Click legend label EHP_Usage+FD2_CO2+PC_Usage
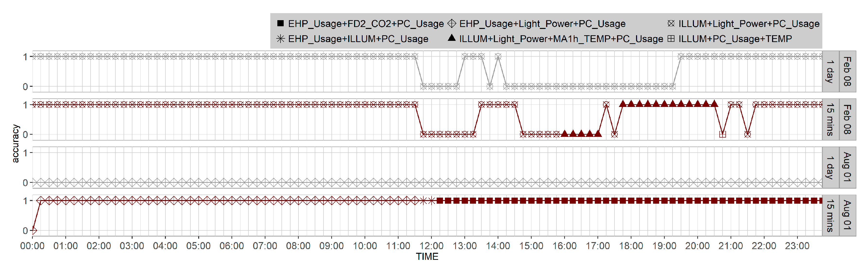This screenshot has height=271, width=868. pyautogui.click(x=366, y=24)
